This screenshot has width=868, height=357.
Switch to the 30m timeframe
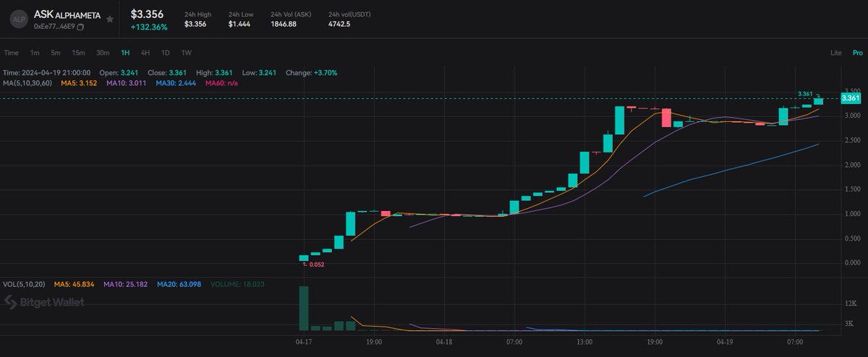point(103,53)
